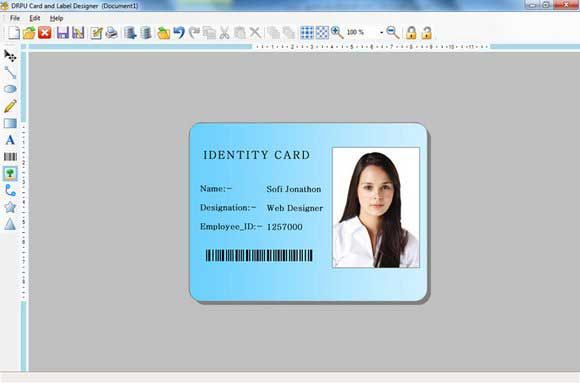Click the gray database cylinder icon
580x383 pixels.
pos(146,33)
